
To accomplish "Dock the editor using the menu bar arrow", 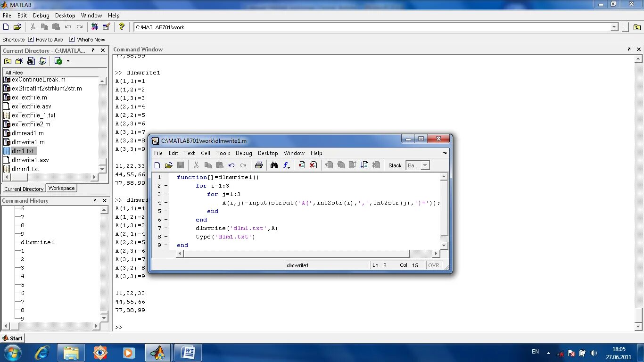I will 445,153.
